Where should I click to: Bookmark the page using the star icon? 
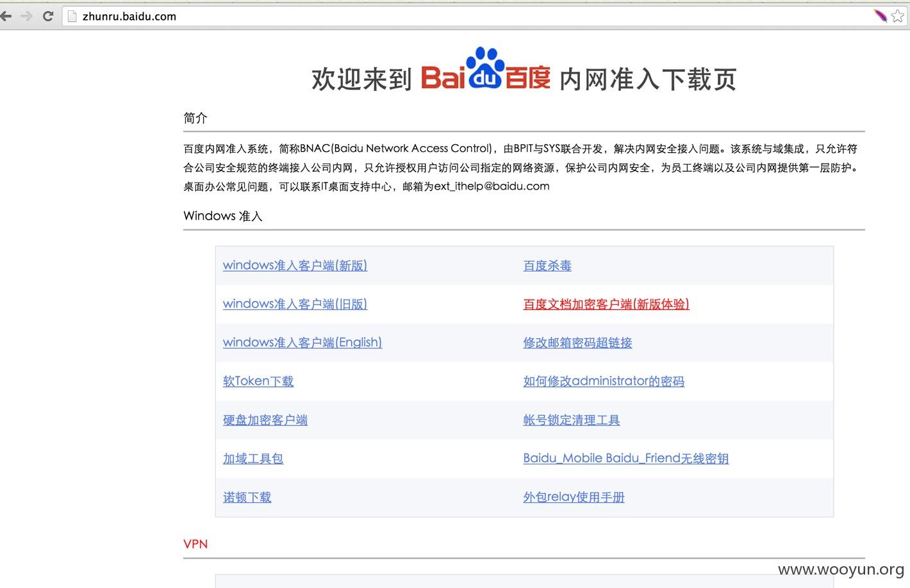pyautogui.click(x=898, y=16)
